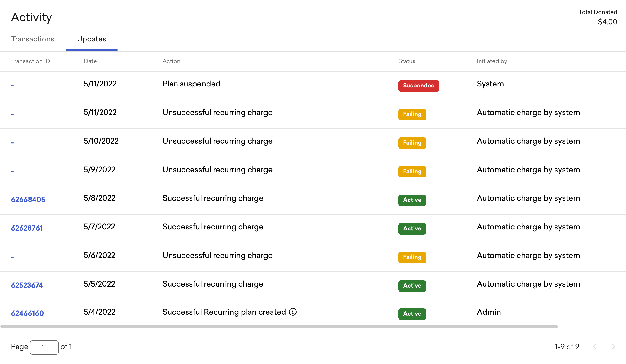Select the Updates tab
The image size is (626, 364).
coord(91,39)
